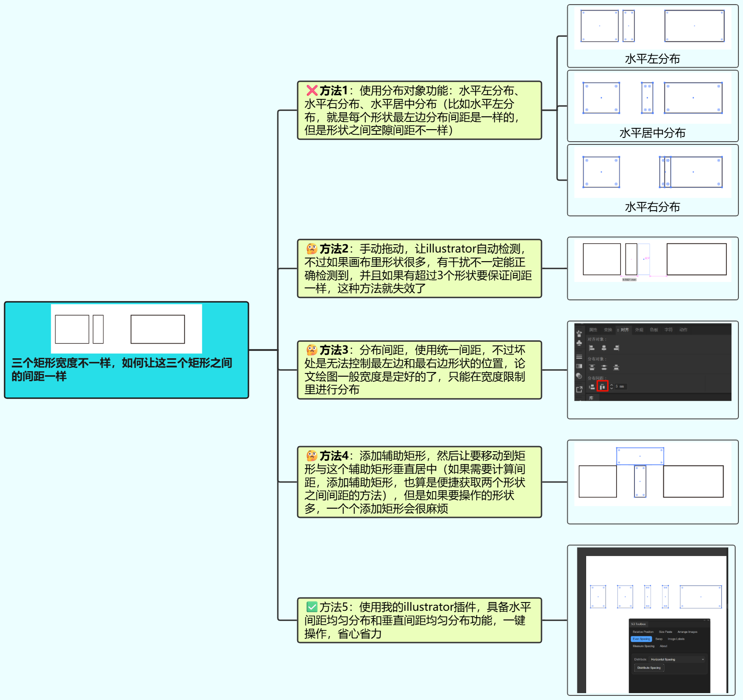Click the horizontal align left icon
The height and width of the screenshot is (700, 743).
(592, 348)
